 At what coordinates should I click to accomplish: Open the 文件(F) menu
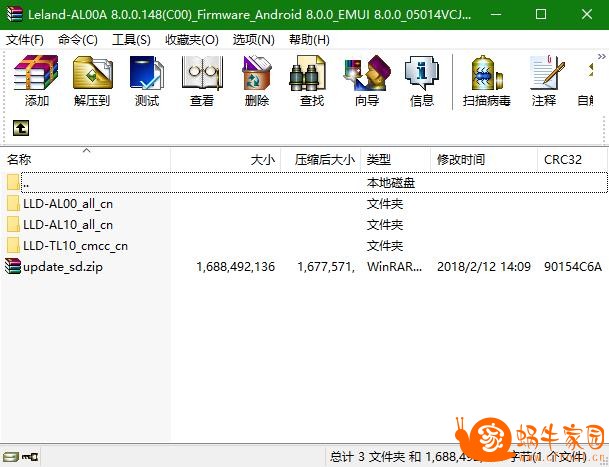click(x=25, y=40)
